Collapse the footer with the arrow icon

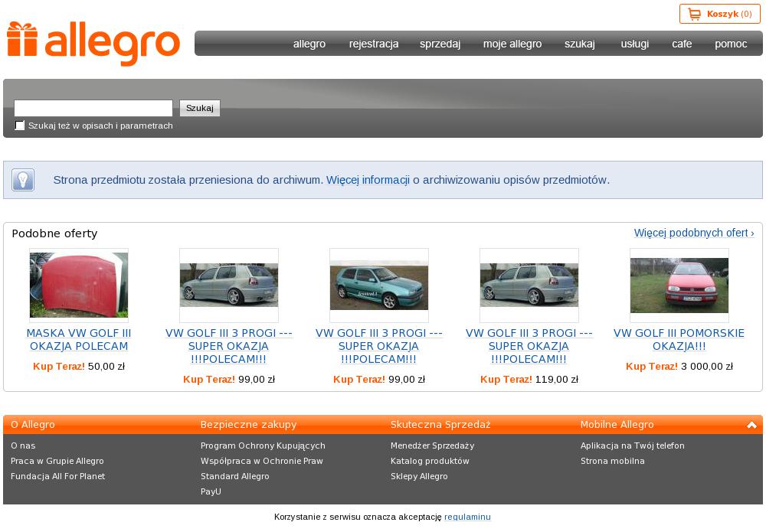click(x=751, y=425)
